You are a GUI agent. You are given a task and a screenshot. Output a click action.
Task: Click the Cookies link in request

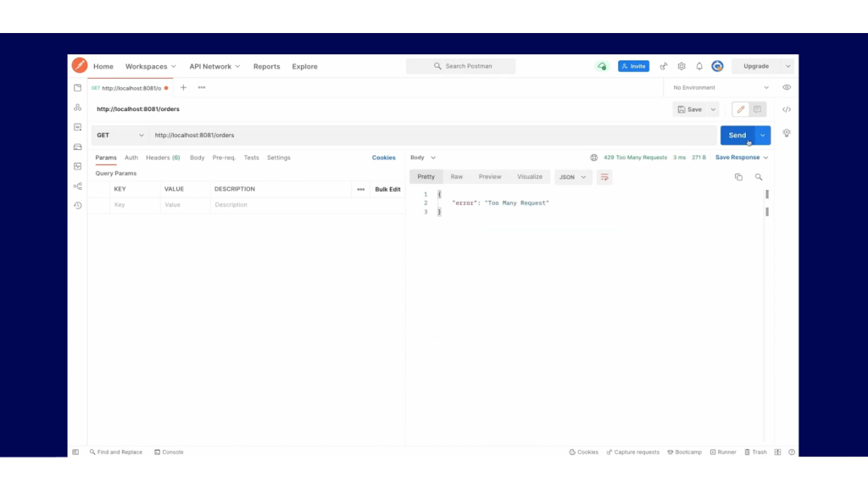(383, 158)
